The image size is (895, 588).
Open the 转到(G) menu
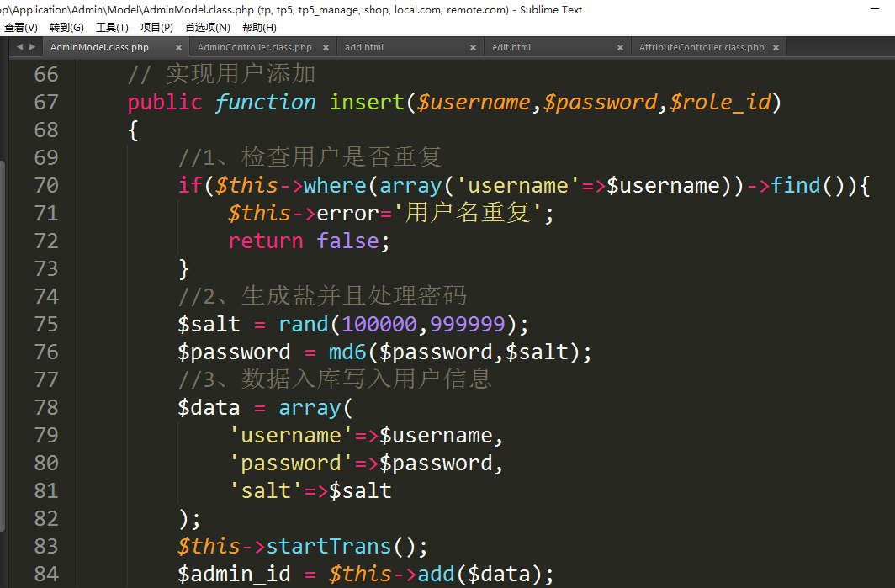(66, 28)
